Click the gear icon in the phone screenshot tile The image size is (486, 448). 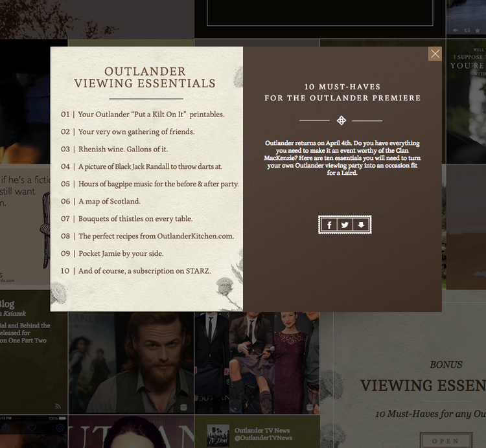point(60,428)
